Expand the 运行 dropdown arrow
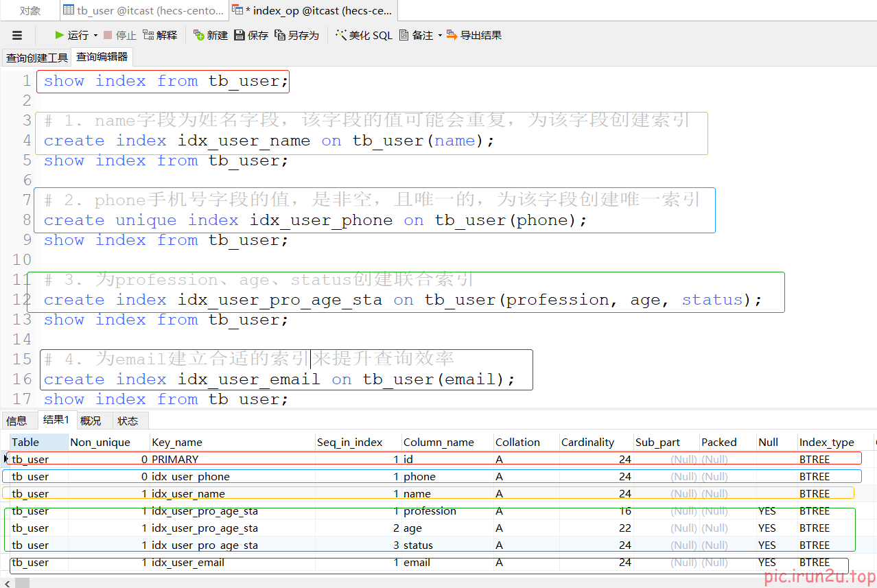 tap(95, 35)
